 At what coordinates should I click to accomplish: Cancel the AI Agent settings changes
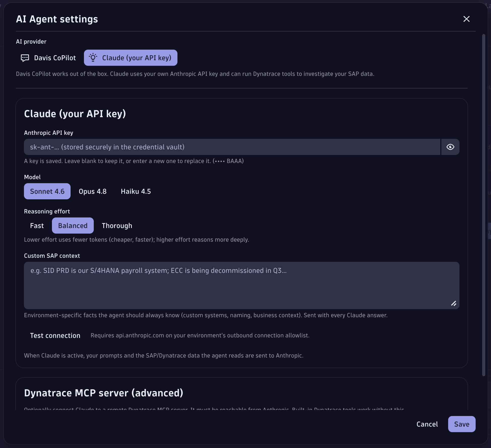click(427, 424)
